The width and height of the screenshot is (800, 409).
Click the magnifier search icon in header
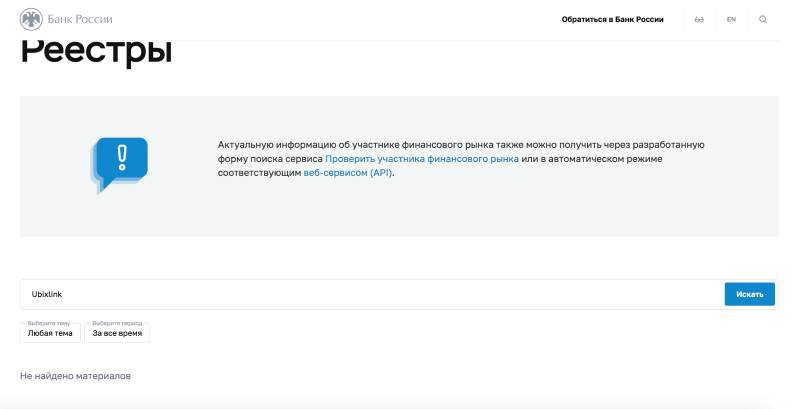point(763,19)
